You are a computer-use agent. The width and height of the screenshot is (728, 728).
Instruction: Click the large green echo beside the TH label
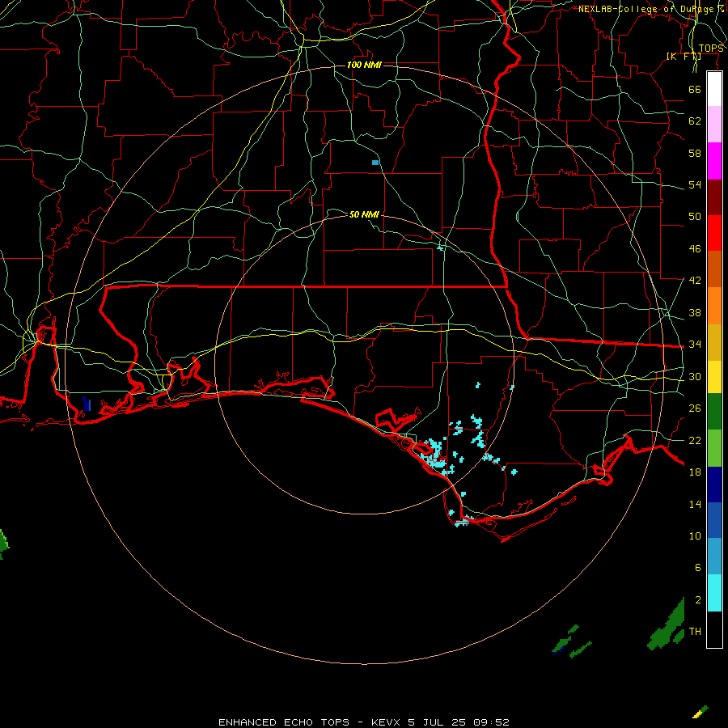[667, 625]
